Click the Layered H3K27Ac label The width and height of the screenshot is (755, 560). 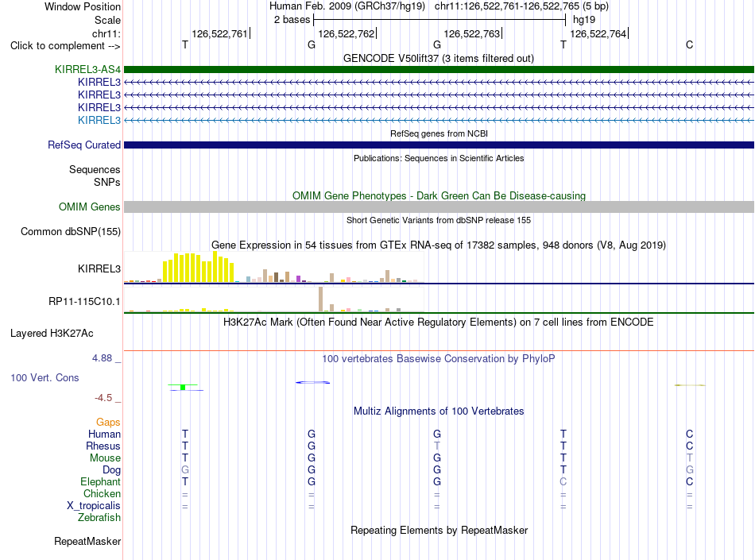tap(52, 334)
